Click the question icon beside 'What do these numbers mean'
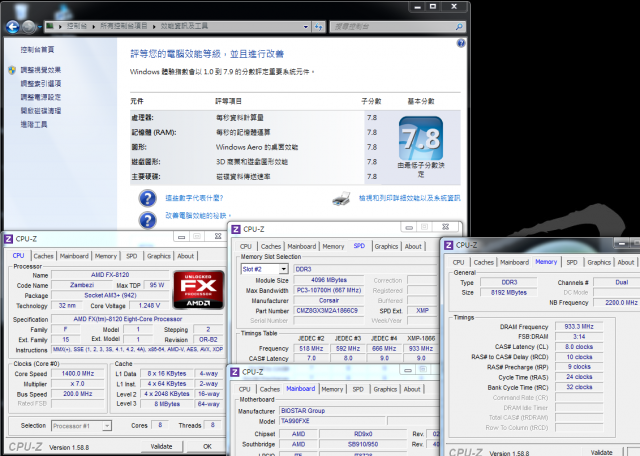 click(147, 198)
